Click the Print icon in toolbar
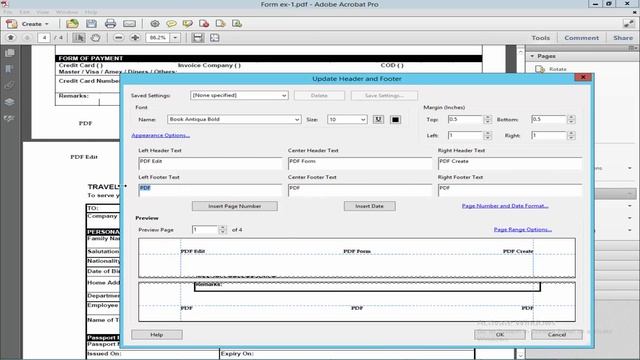 coord(110,24)
